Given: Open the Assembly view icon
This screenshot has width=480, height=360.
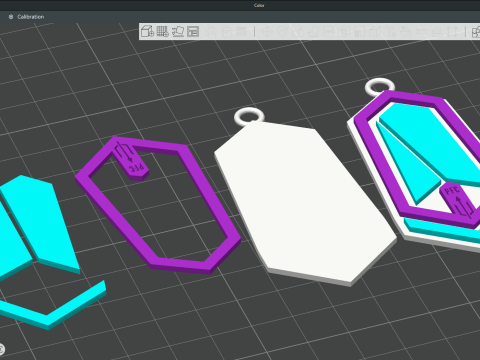Looking at the screenshot, I should [475, 31].
